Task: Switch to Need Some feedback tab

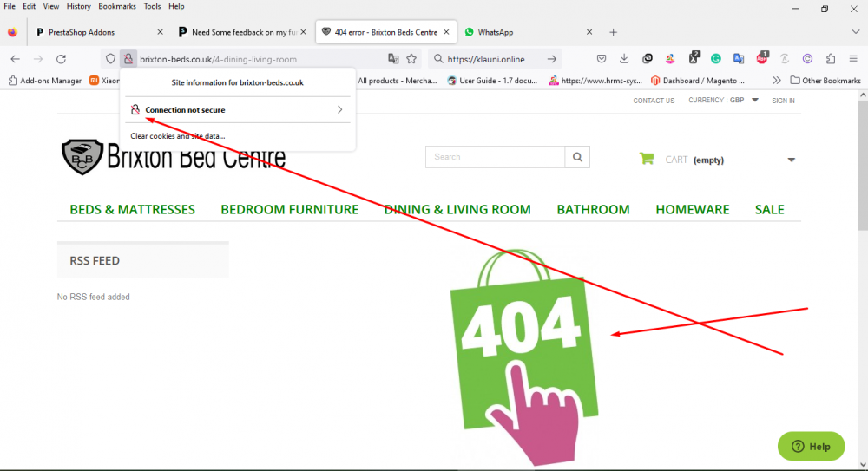Action: [242, 32]
